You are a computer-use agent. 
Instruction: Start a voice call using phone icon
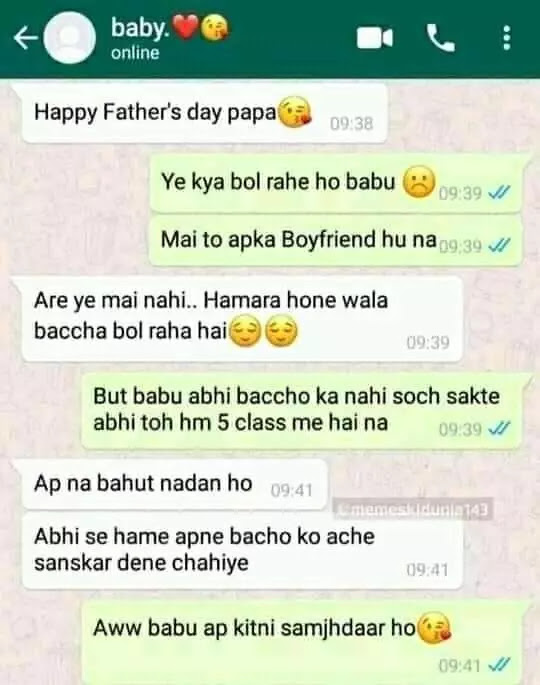coord(440,38)
